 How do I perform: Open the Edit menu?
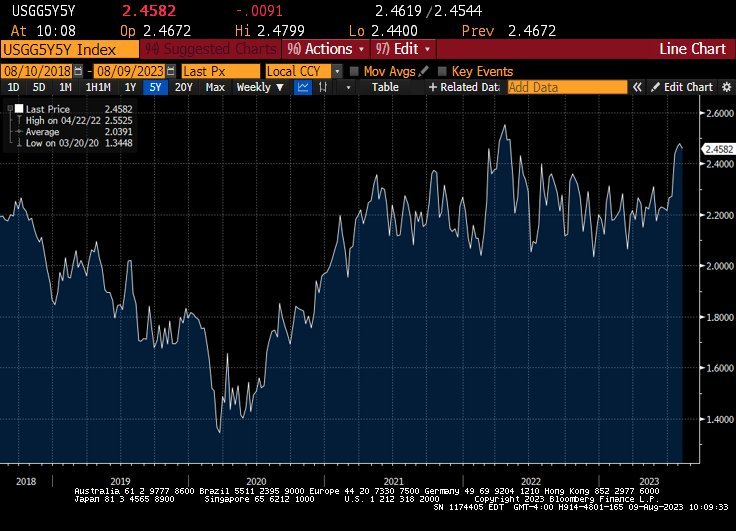pos(403,49)
